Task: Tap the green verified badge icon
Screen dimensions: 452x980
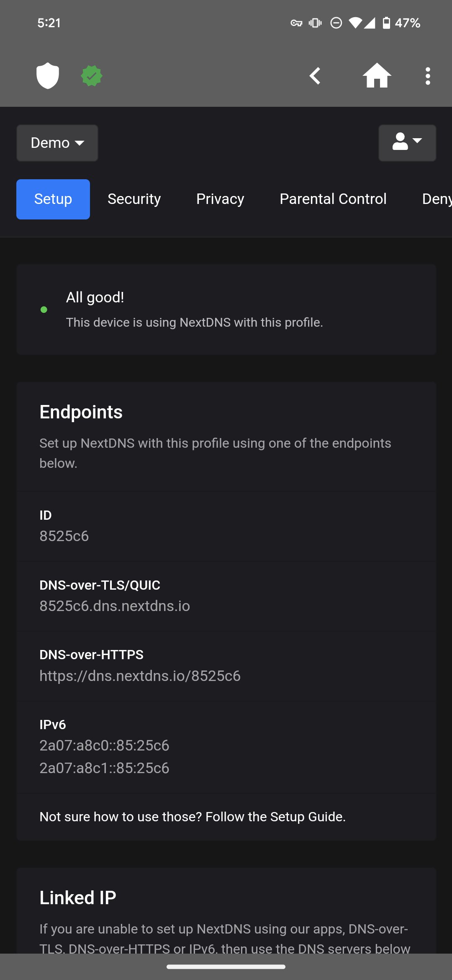Action: click(x=91, y=75)
